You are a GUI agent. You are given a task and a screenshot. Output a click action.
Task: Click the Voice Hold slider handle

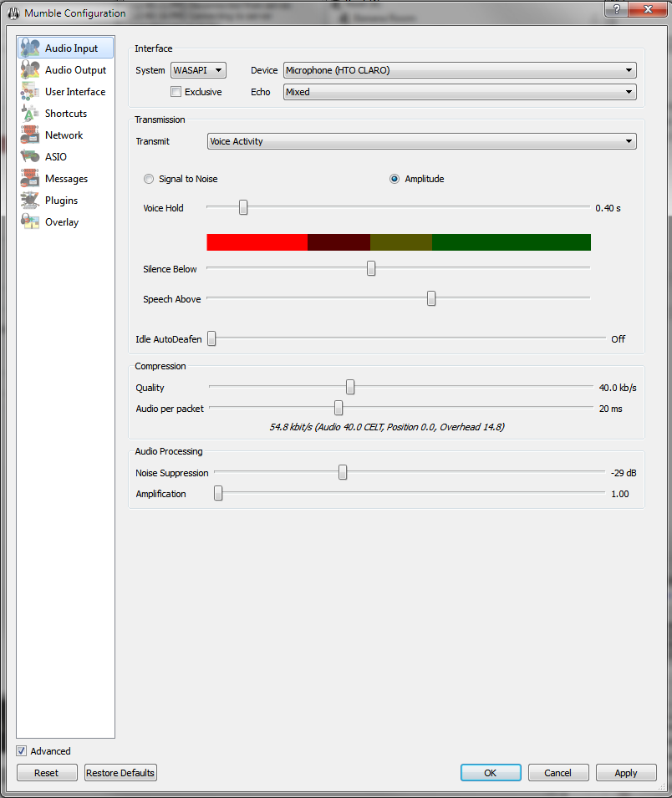[x=243, y=207]
